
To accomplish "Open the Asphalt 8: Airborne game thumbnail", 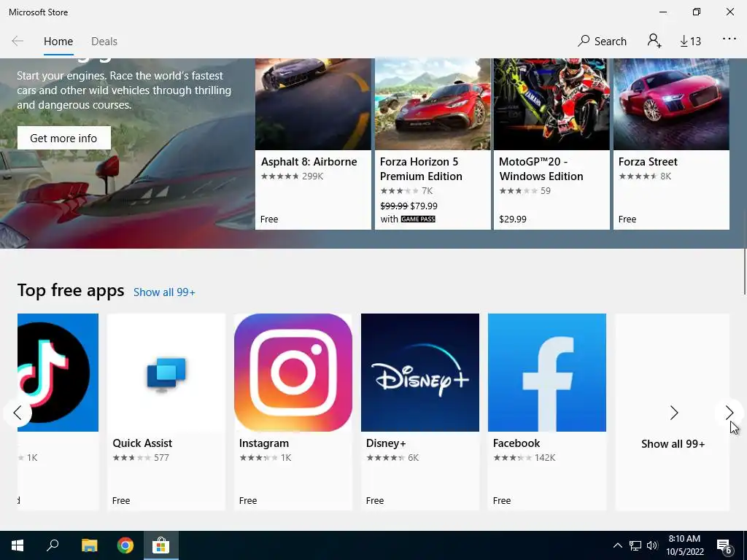I will point(313,104).
